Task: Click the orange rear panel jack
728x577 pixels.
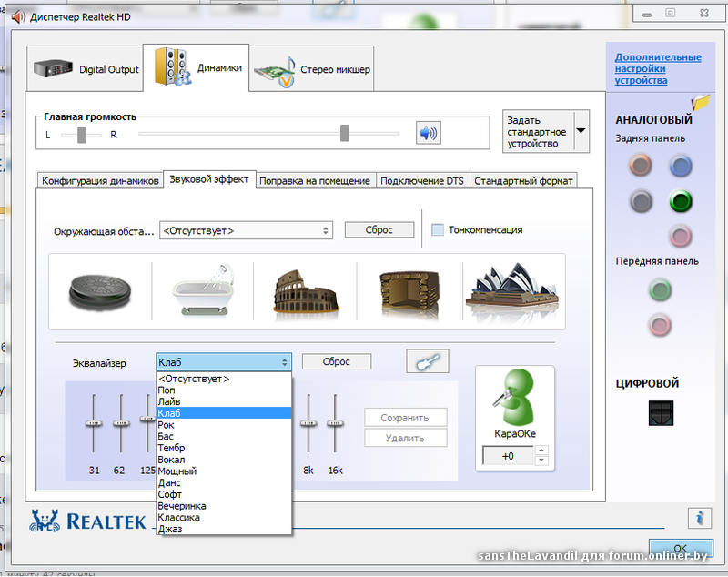Action: click(641, 166)
